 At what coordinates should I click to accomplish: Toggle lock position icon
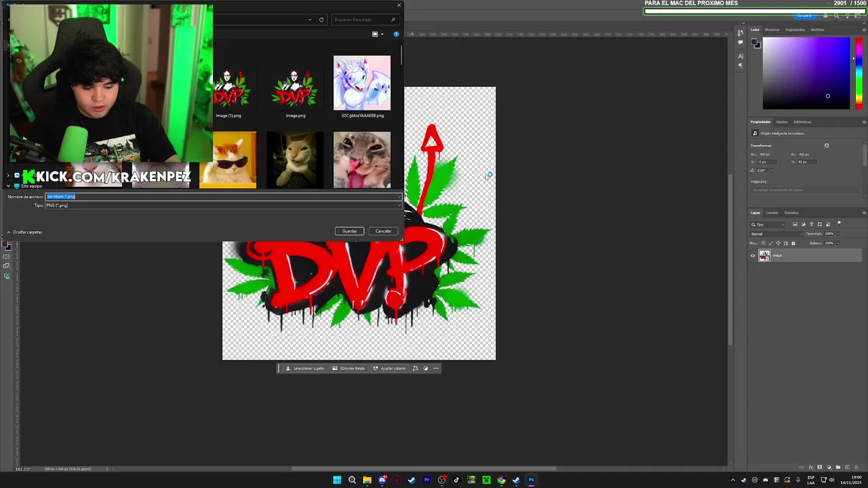coord(778,243)
